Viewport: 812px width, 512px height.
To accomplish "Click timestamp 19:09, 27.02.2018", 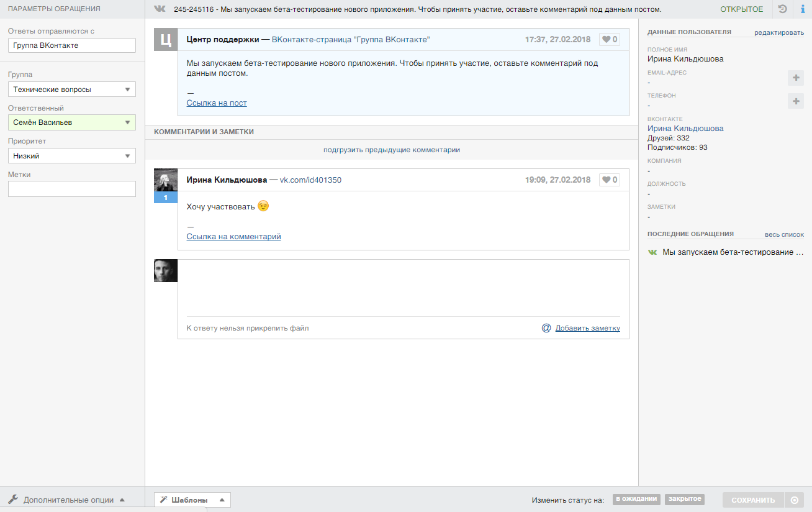I will [x=557, y=180].
